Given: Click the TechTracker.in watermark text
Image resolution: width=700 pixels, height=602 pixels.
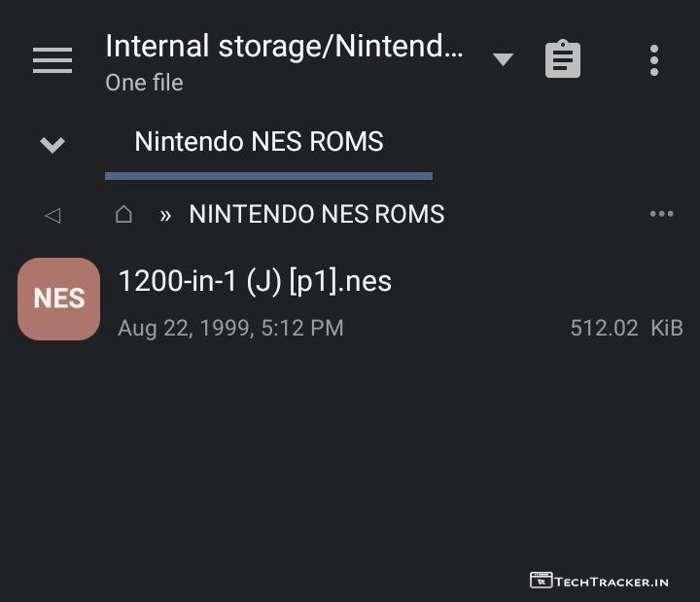Looking at the screenshot, I should pos(612,582).
